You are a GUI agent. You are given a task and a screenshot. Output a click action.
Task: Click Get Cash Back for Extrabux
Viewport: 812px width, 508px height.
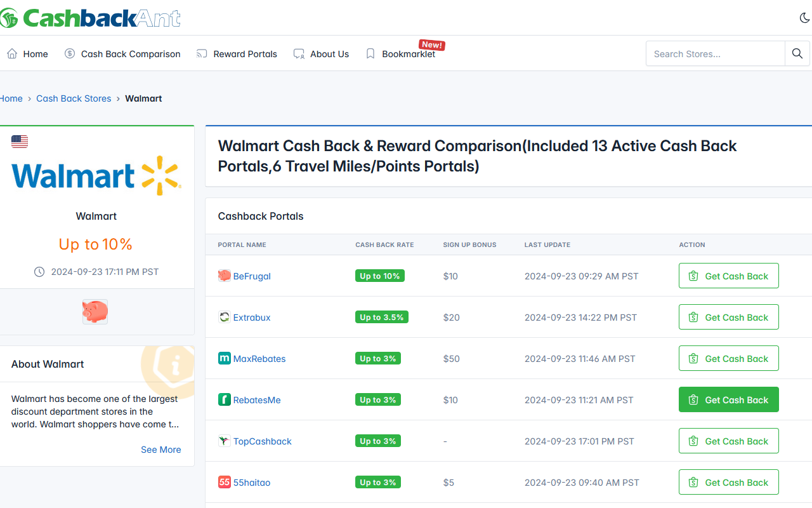pyautogui.click(x=728, y=317)
